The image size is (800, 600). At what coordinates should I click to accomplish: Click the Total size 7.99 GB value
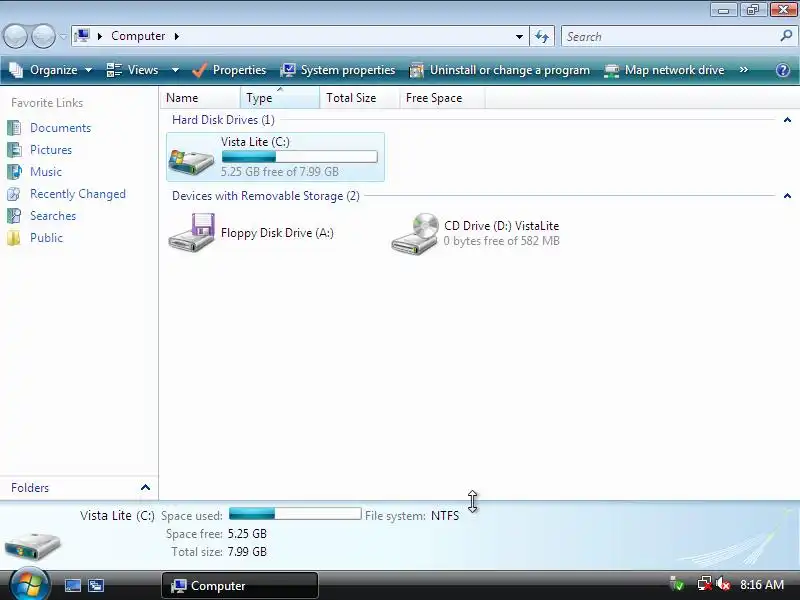click(x=247, y=552)
